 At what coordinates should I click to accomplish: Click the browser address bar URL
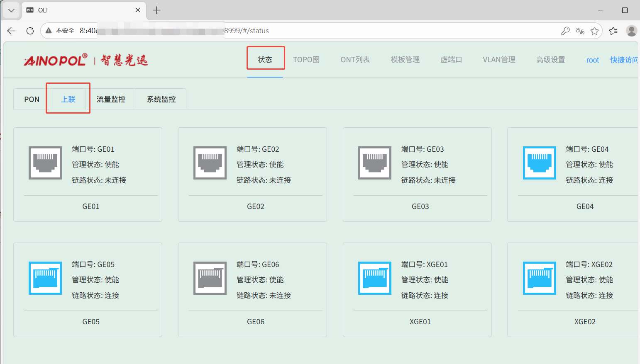pyautogui.click(x=291, y=31)
